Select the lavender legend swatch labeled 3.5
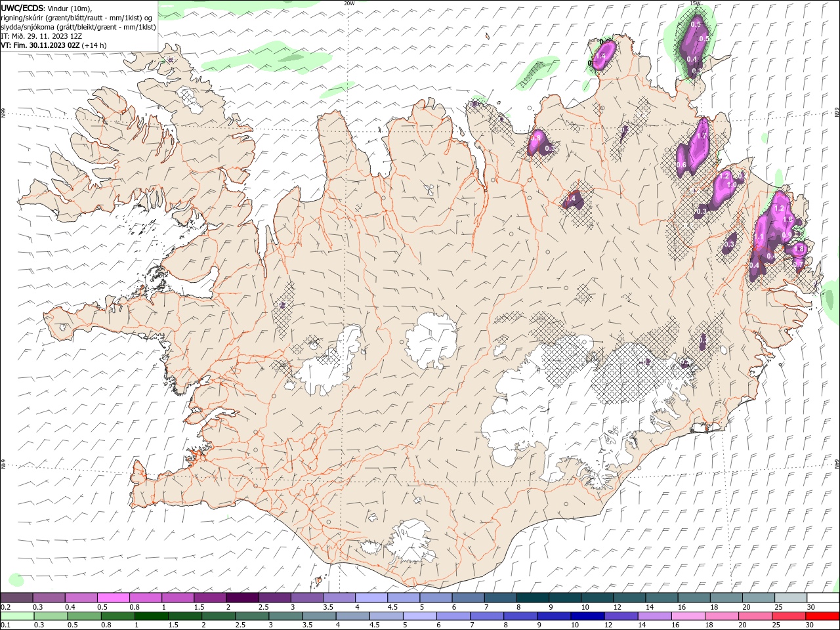This screenshot has width=840, height=630. 339,598
